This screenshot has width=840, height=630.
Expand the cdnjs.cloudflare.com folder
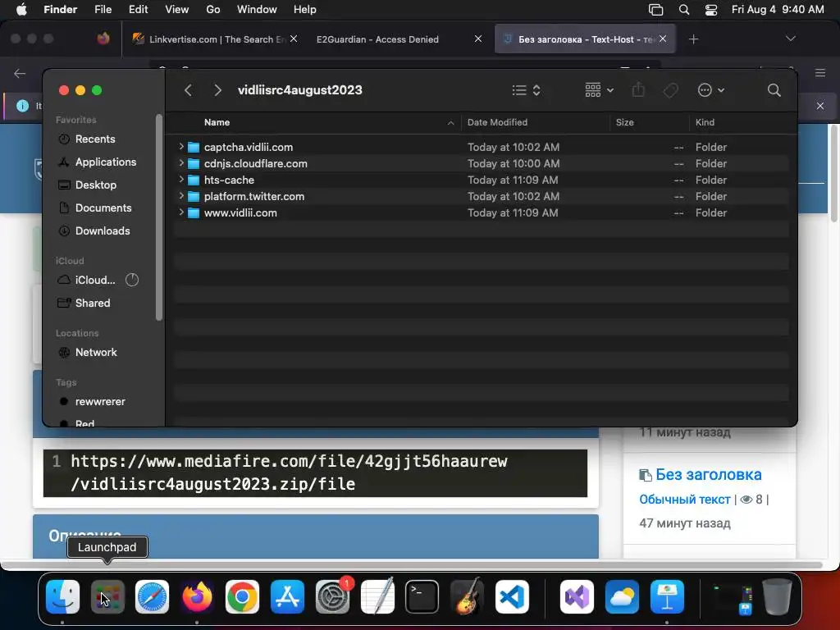[181, 163]
